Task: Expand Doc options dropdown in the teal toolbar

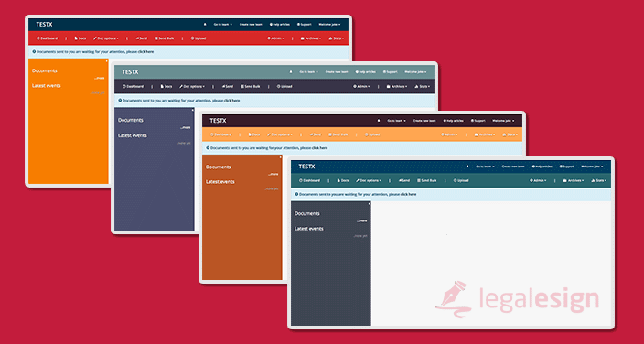Action: tap(369, 180)
